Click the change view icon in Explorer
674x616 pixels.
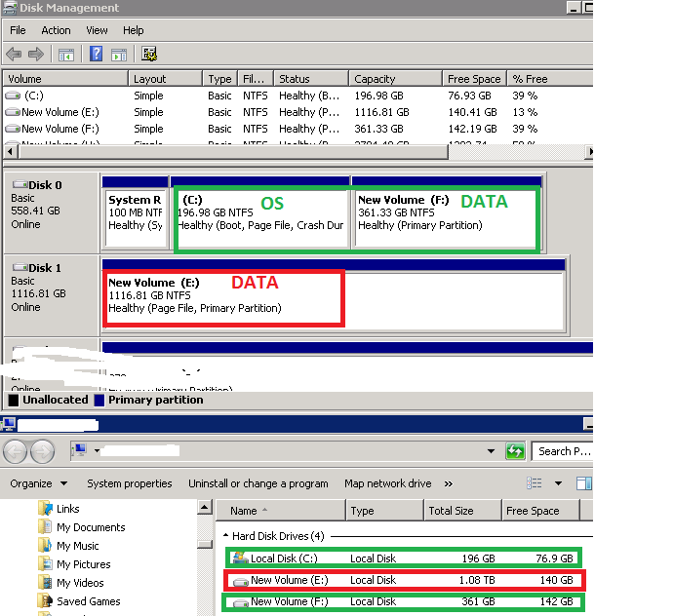[x=535, y=483]
